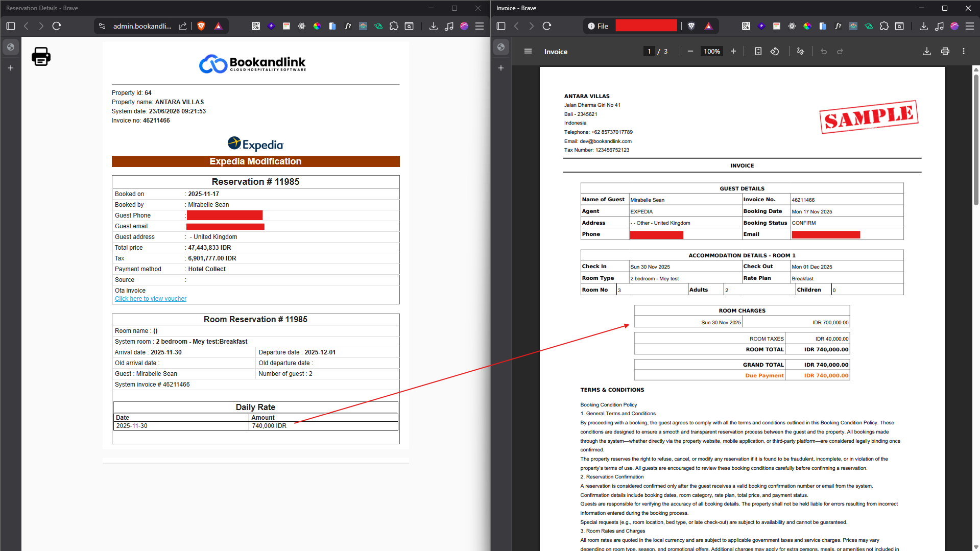
Task: Click '2 bedroom - Mey test' room type in invoice
Action: (654, 279)
